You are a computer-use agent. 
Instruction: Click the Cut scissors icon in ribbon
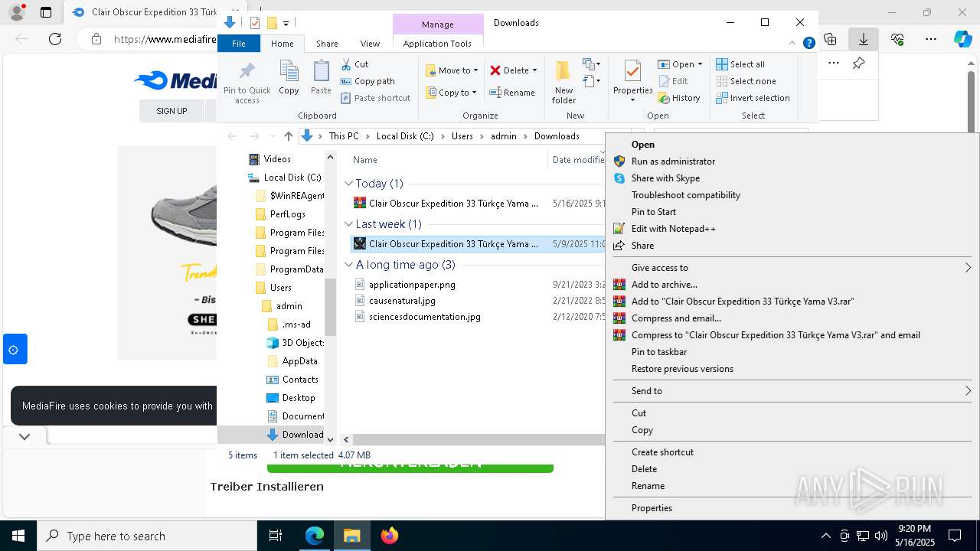[346, 64]
